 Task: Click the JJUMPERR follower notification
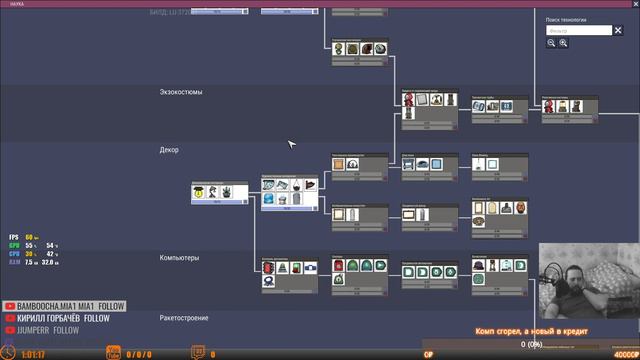tap(42, 330)
